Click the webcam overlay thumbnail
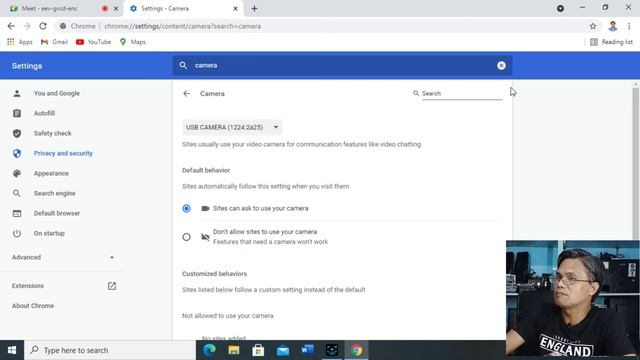 pos(573,298)
